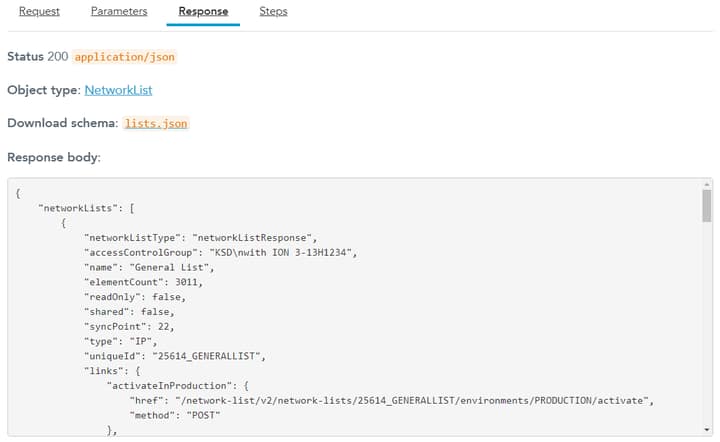Select the Response tab
The image size is (720, 442).
pyautogui.click(x=203, y=12)
